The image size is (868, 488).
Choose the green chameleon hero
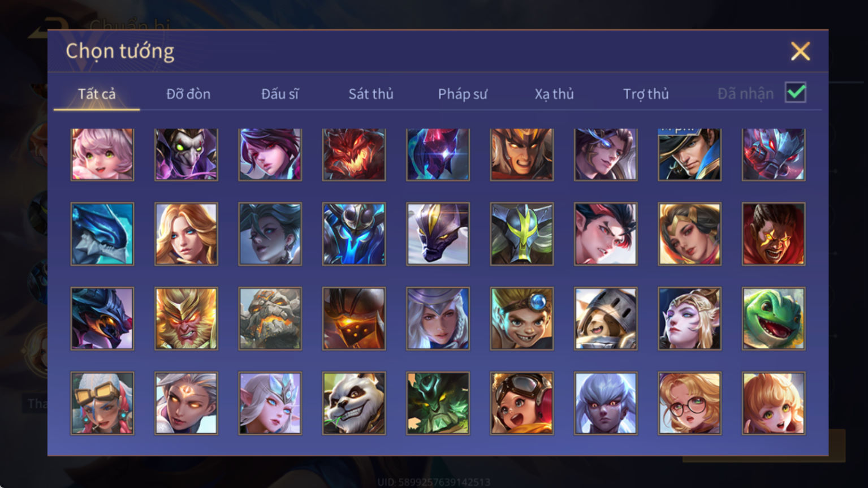(774, 319)
